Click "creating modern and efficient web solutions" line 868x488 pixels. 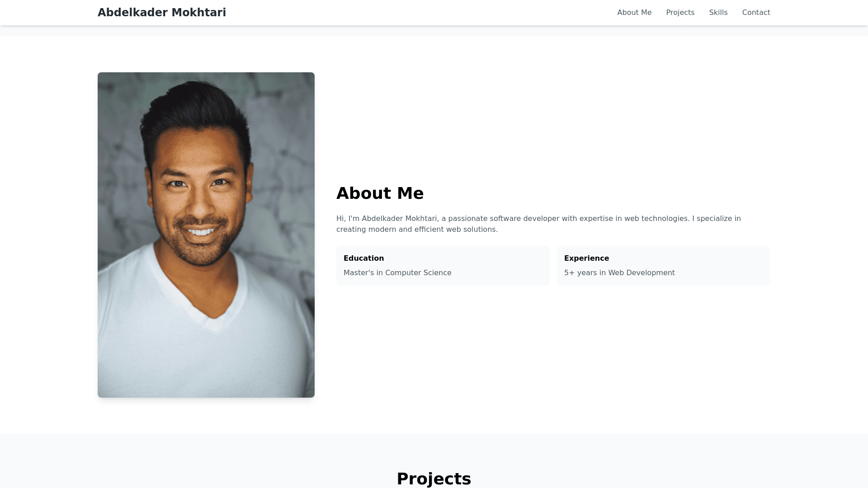click(417, 230)
